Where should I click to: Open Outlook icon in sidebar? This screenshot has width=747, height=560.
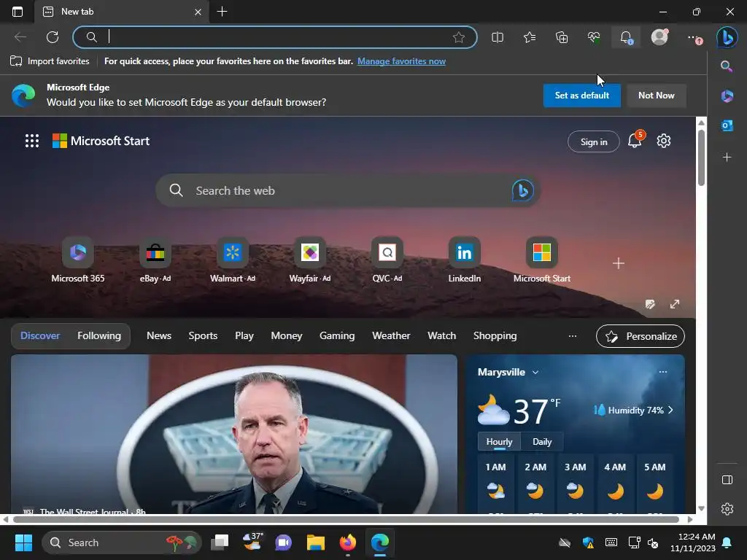click(727, 125)
